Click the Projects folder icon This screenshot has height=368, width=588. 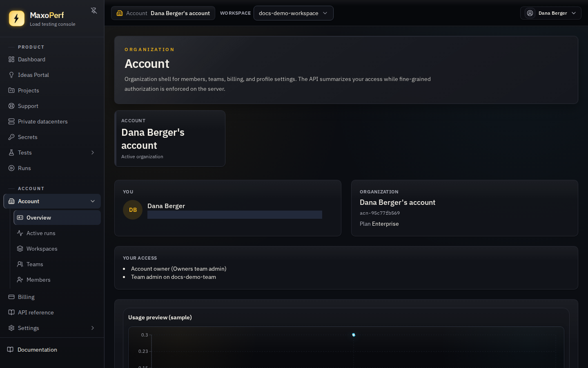pos(11,90)
